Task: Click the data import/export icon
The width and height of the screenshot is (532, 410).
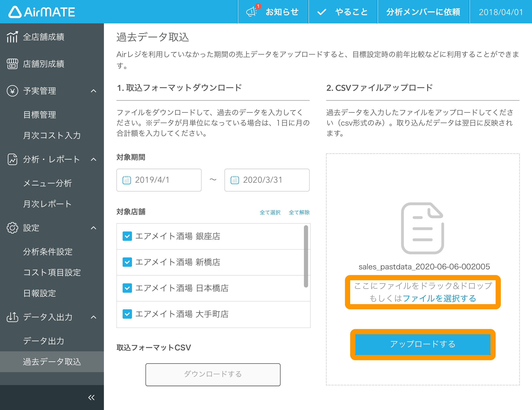Action: (x=12, y=317)
